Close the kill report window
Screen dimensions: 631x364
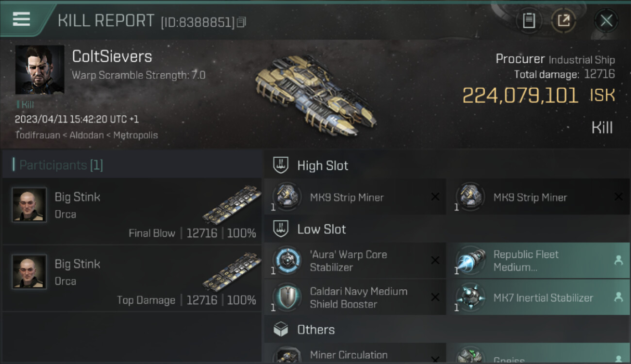606,21
